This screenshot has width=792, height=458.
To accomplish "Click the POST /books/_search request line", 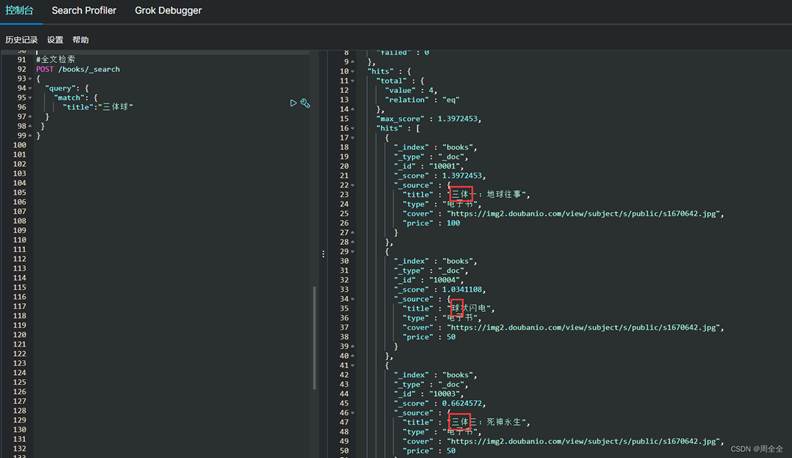I will click(78, 69).
